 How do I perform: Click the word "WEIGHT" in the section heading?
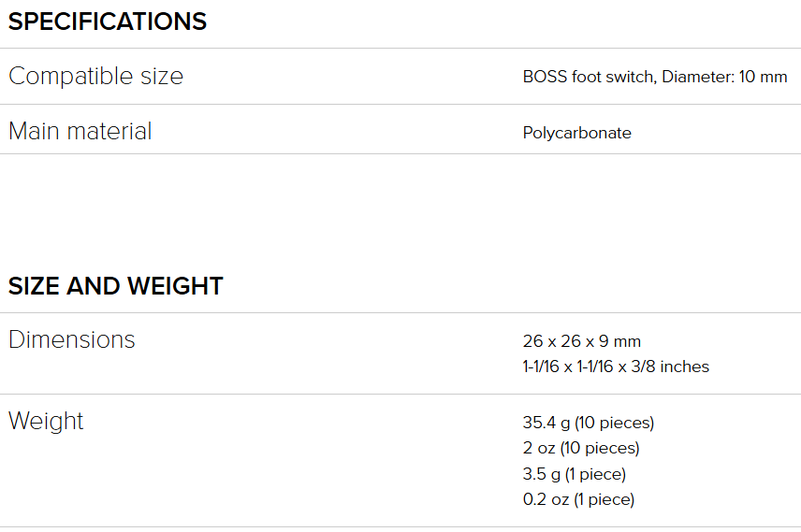(x=177, y=286)
